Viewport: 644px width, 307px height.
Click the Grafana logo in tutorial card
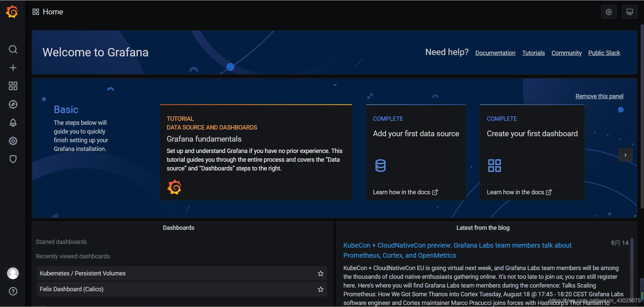174,187
